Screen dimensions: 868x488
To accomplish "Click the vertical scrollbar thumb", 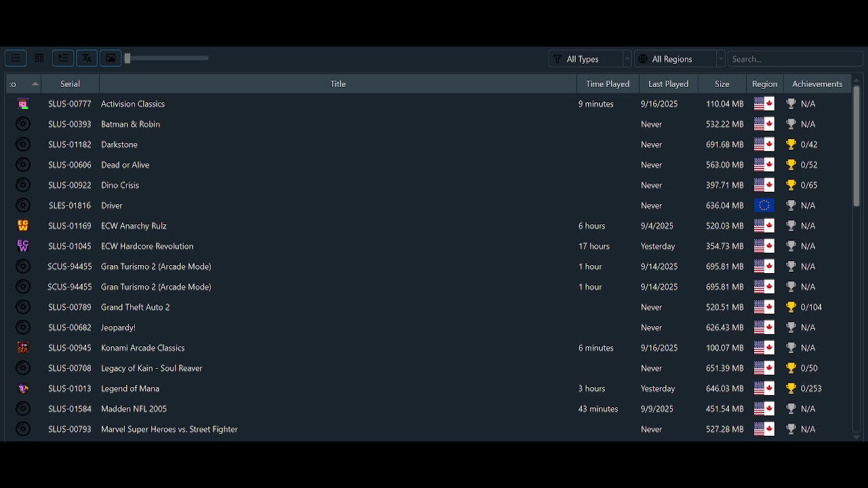I will click(856, 146).
